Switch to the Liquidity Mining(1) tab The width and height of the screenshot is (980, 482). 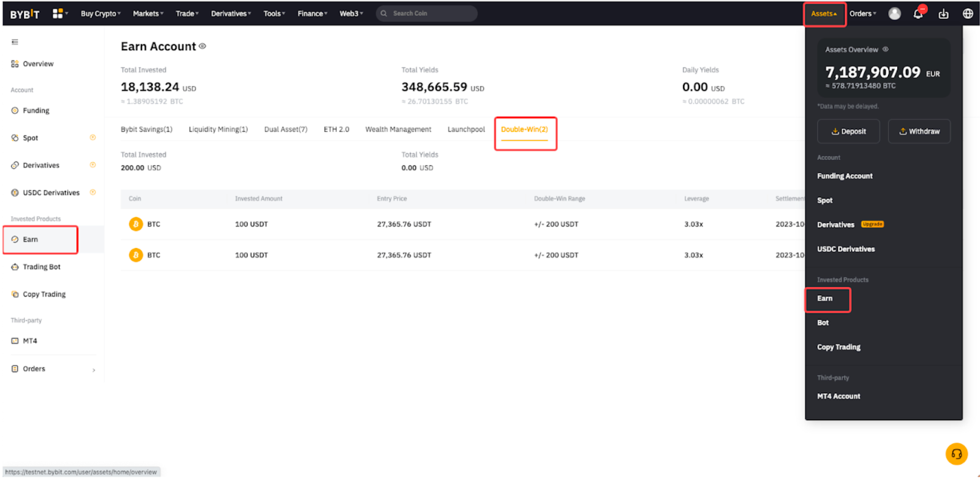(x=218, y=129)
